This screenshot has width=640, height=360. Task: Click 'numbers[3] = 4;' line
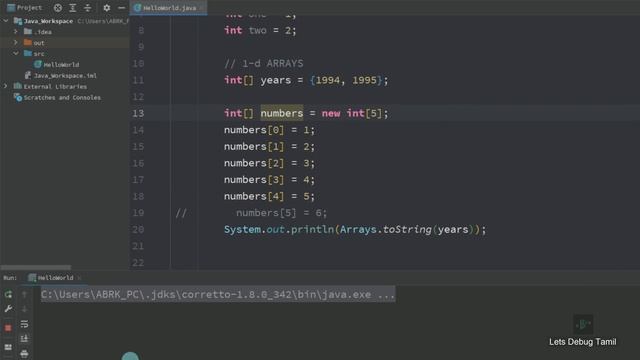tap(269, 180)
